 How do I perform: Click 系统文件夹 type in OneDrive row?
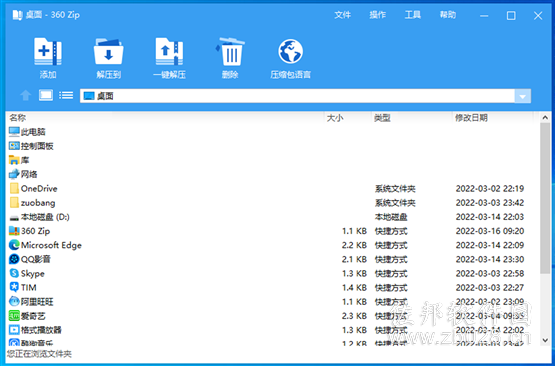pyautogui.click(x=395, y=188)
